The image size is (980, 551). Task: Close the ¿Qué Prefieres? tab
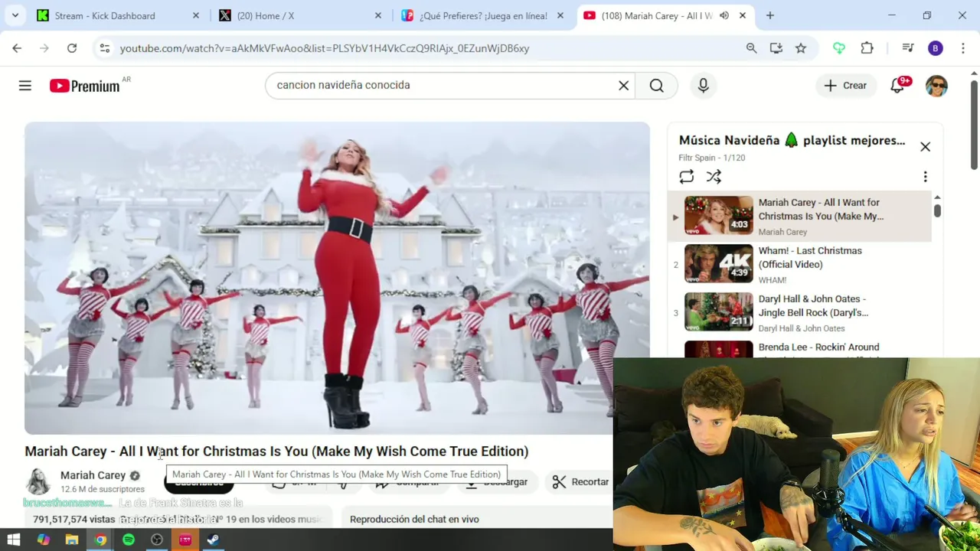pos(560,15)
